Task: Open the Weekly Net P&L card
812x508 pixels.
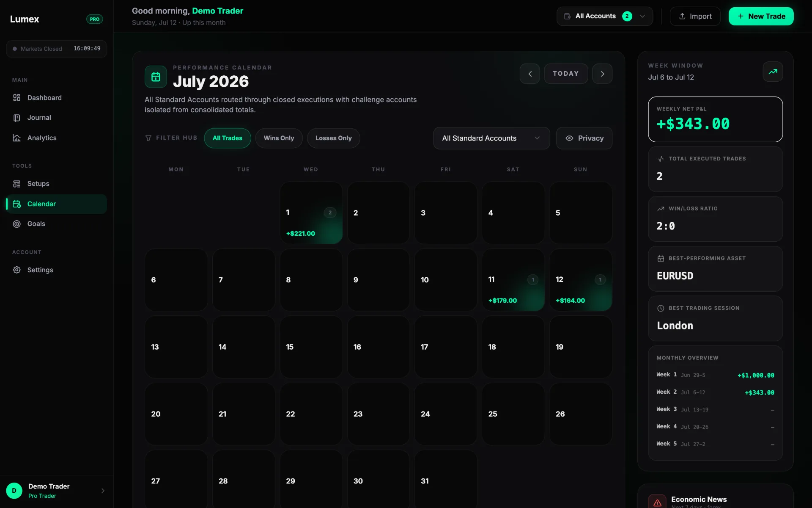Action: 715,119
